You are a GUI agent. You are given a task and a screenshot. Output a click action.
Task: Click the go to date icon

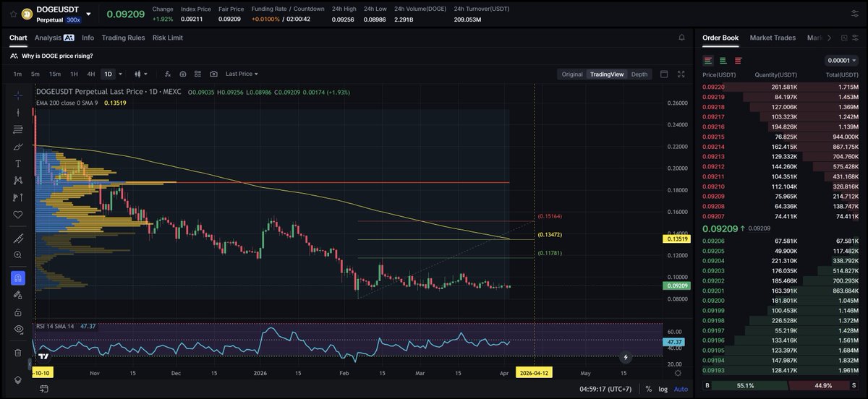click(44, 389)
